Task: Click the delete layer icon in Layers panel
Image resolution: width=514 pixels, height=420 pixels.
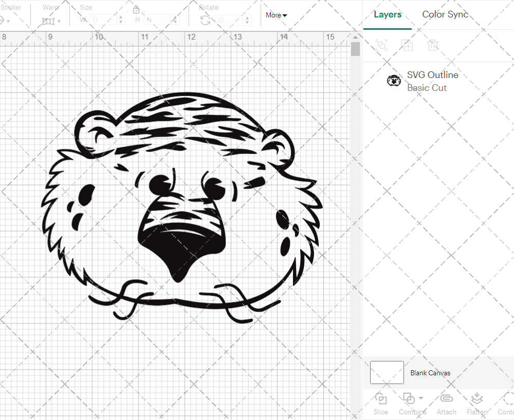Action: coord(433,45)
